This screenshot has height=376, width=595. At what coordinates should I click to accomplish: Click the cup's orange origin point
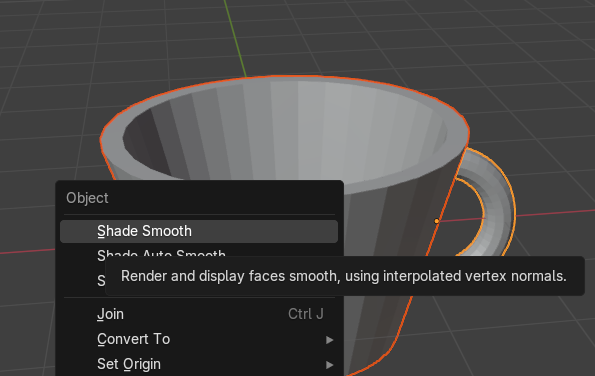pyautogui.click(x=437, y=221)
